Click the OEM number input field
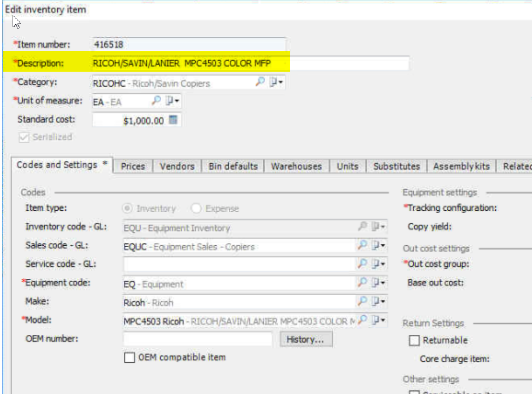Viewport: 532px width, 398px height. coord(198,339)
